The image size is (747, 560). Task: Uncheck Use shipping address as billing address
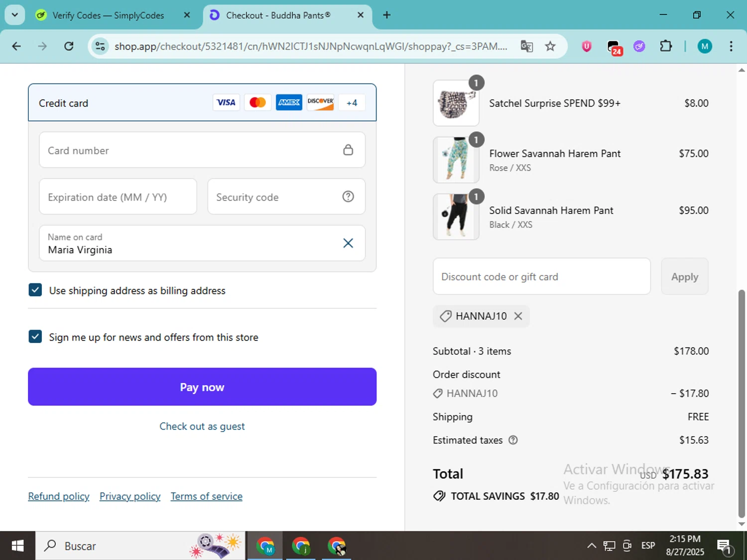(x=35, y=290)
